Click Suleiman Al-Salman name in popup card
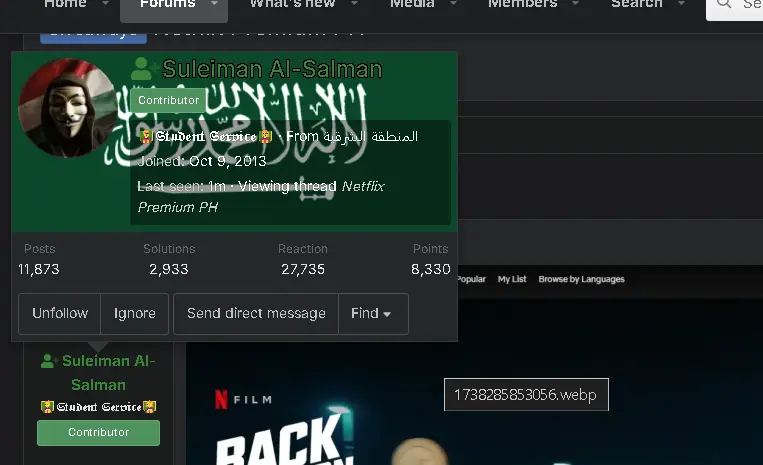This screenshot has width=763, height=465. pos(272,69)
